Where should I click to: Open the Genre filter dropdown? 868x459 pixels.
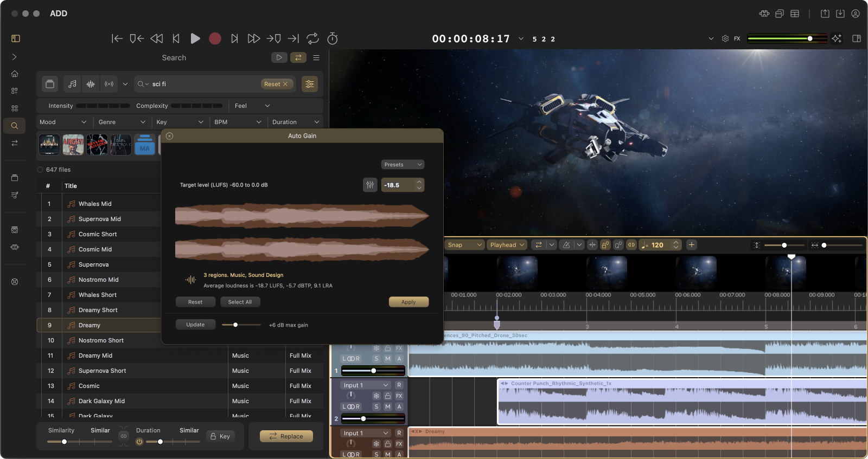tap(122, 122)
